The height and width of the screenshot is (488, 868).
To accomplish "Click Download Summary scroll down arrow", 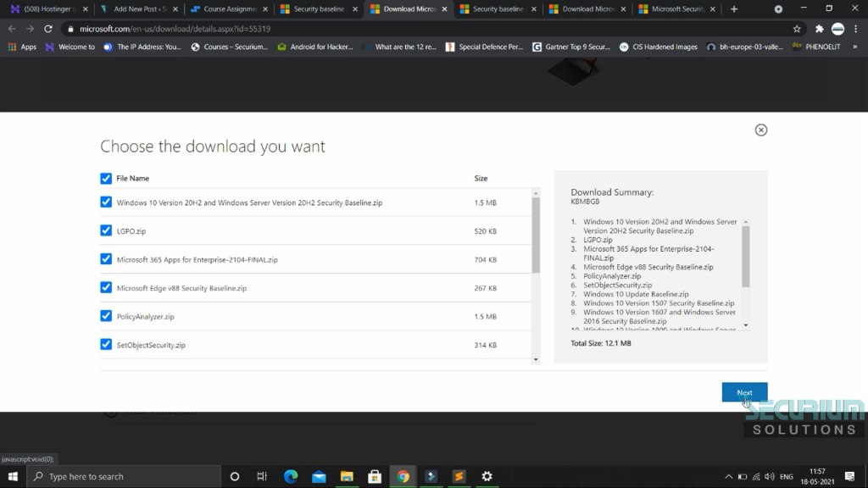I will [746, 325].
